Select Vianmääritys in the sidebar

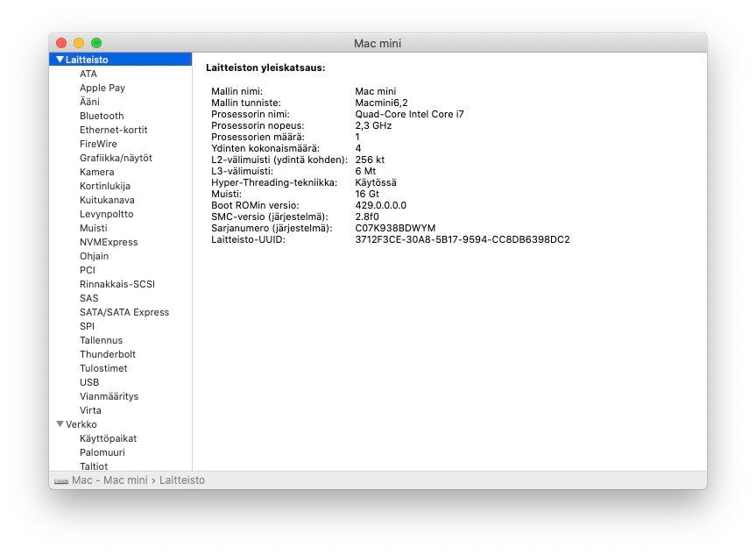point(109,396)
